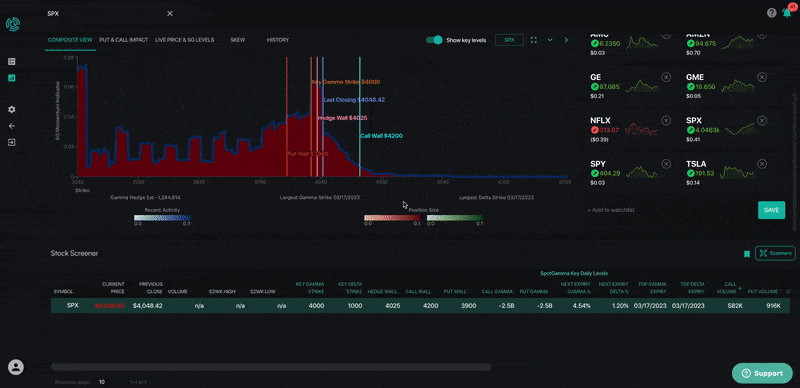
Task: Click the Gamma Hedge Est value text
Action: [145, 197]
